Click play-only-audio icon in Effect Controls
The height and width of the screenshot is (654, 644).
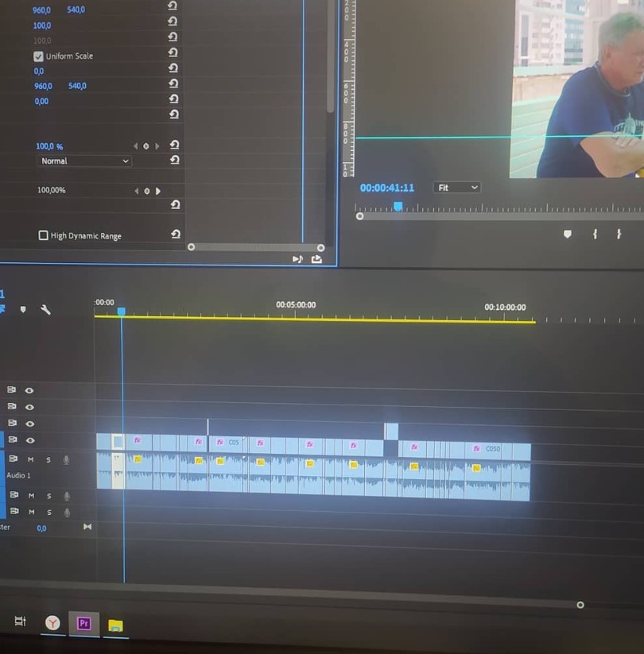coord(297,259)
